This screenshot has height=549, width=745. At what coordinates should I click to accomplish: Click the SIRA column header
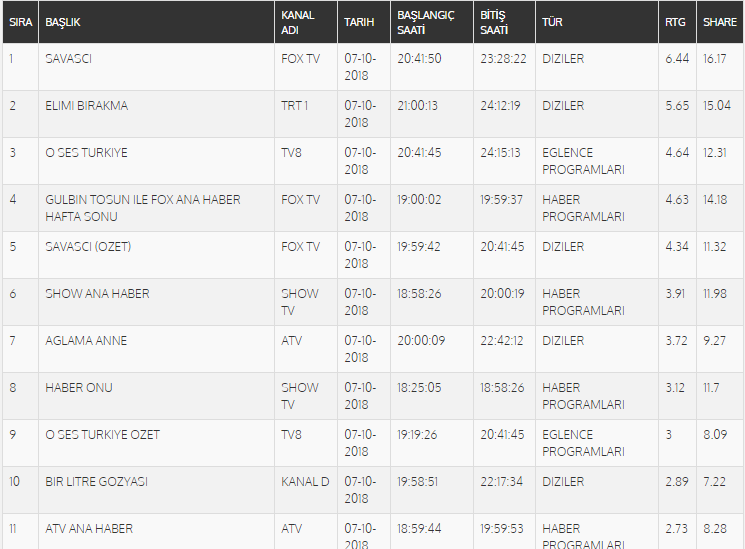pyautogui.click(x=20, y=21)
